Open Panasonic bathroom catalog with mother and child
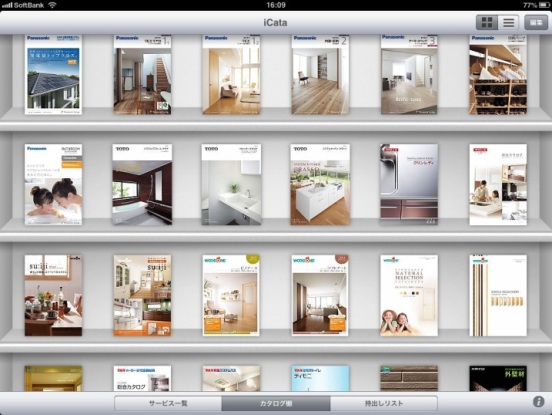This screenshot has height=415, width=552. click(x=54, y=184)
